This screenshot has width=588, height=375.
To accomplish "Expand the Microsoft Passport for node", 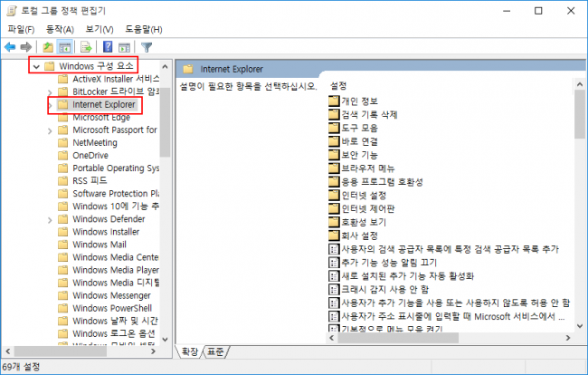I will pos(50,130).
